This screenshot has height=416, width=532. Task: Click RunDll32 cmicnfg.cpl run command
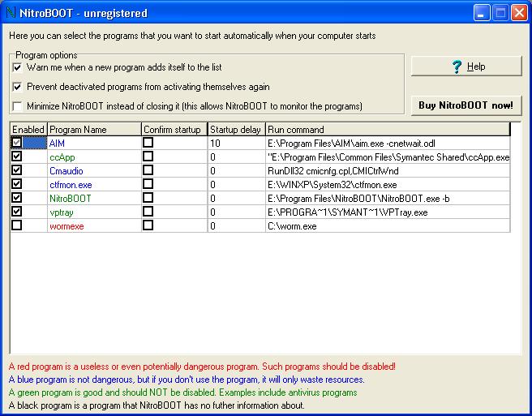click(x=333, y=171)
